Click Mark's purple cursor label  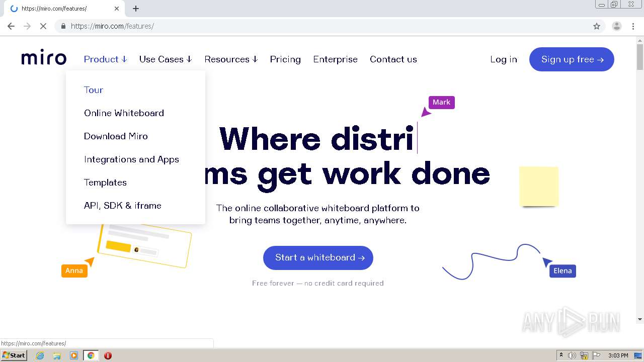(x=441, y=102)
